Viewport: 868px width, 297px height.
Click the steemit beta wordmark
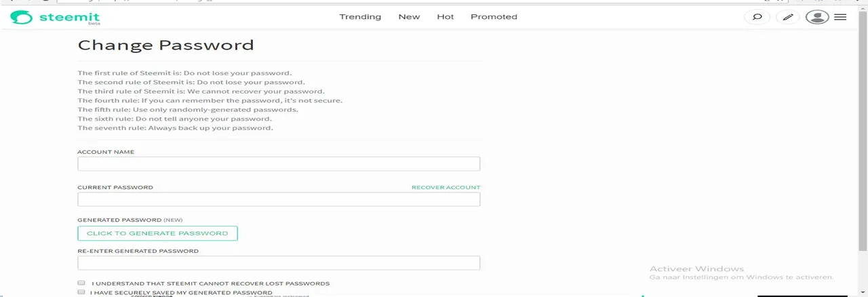69,18
